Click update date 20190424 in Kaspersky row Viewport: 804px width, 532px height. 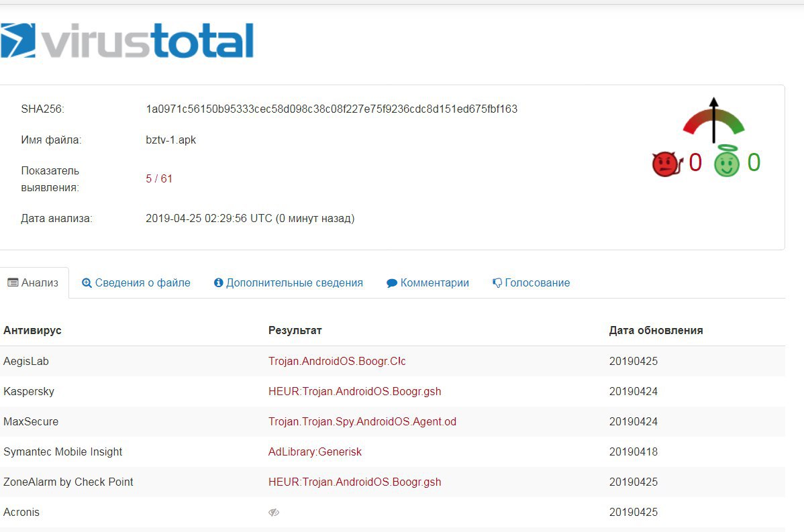coord(634,391)
